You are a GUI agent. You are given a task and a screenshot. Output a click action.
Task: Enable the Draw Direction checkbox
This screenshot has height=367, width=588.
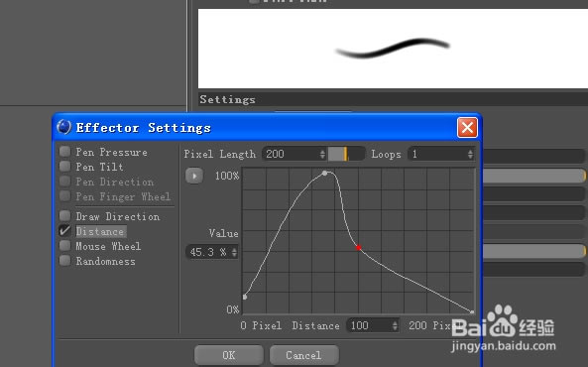pyautogui.click(x=64, y=216)
